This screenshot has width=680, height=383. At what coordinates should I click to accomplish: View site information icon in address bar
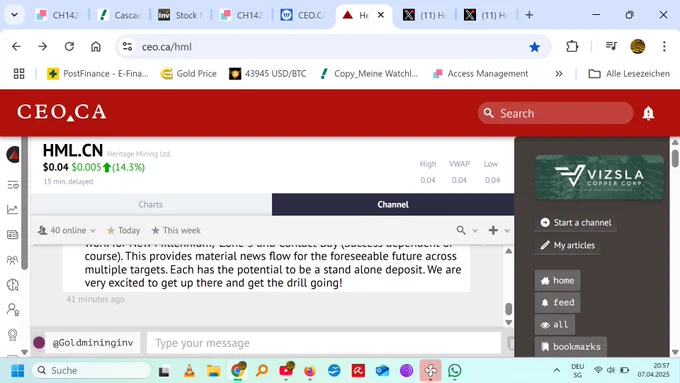point(127,46)
